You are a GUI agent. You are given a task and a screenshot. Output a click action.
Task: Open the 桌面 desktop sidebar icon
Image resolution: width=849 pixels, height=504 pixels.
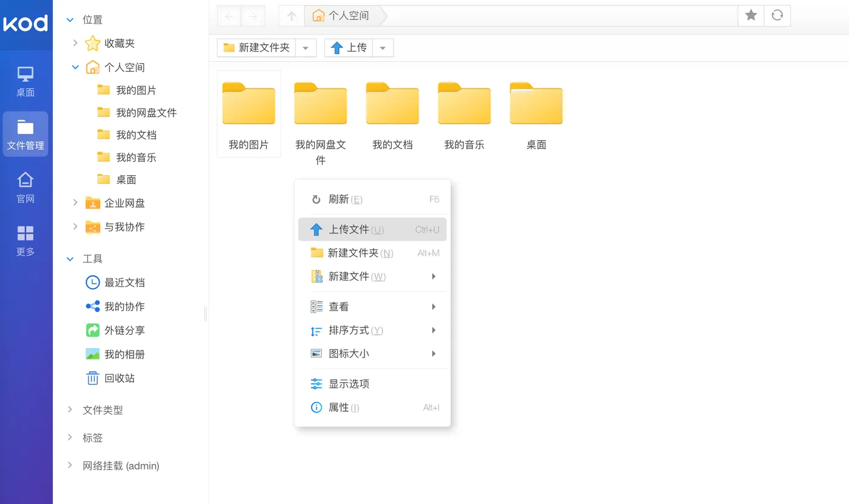[x=25, y=82]
